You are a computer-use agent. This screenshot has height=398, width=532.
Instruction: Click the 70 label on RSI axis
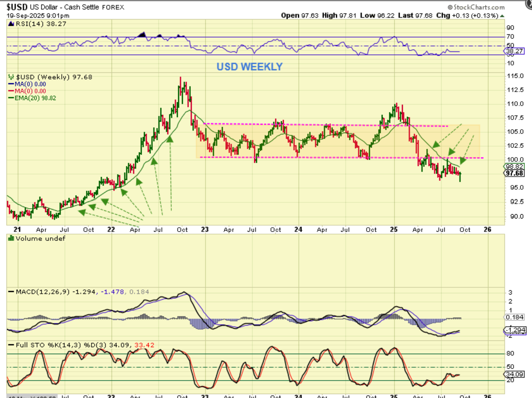pos(510,37)
